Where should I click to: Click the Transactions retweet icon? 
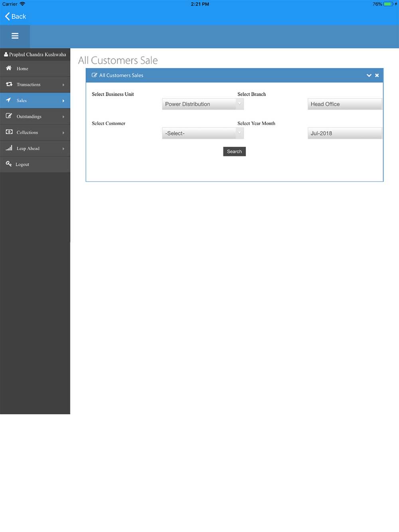coord(9,84)
